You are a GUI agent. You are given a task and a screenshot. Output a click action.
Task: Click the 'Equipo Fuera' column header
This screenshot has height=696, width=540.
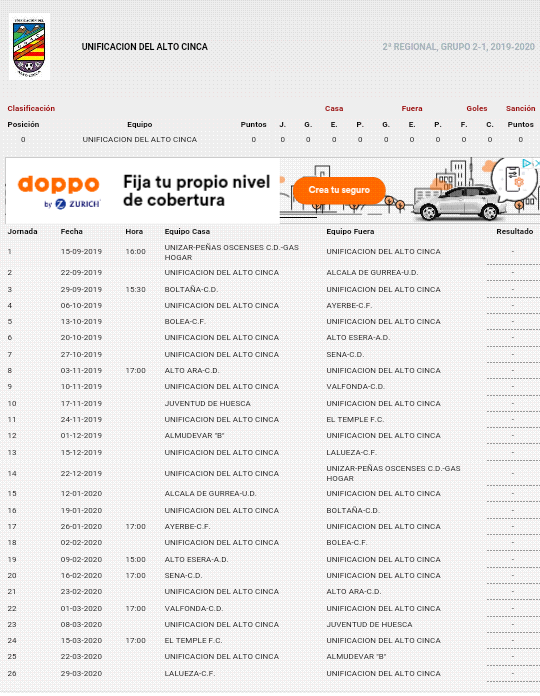[350, 231]
